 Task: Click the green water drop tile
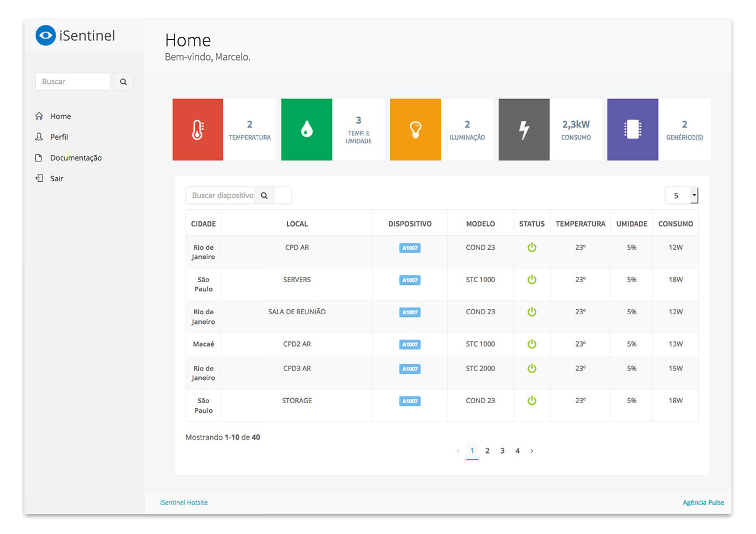pos(307,130)
